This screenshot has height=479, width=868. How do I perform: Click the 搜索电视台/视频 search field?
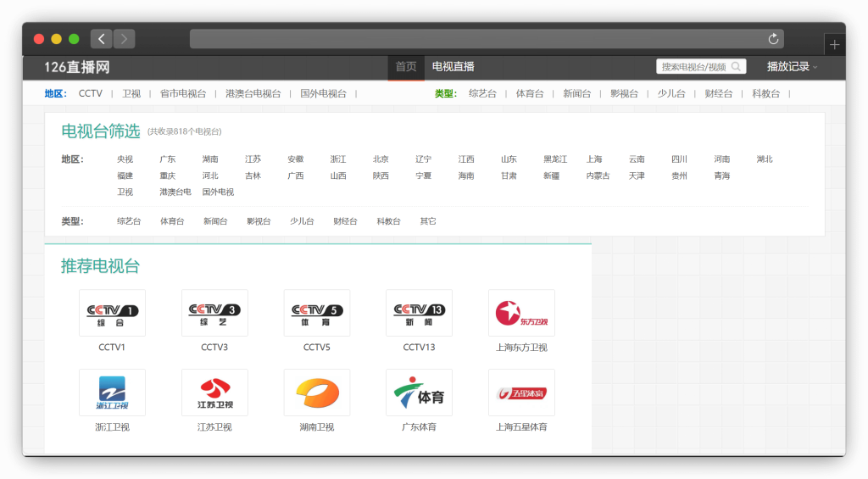[x=693, y=67]
